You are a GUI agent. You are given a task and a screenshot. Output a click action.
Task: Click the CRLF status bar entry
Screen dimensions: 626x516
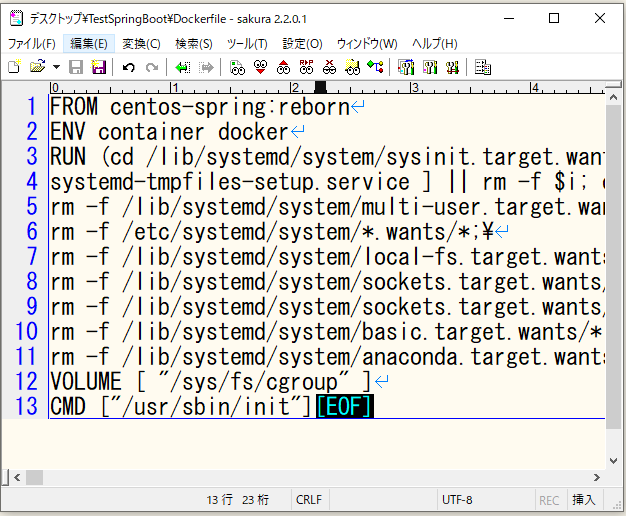click(x=309, y=500)
